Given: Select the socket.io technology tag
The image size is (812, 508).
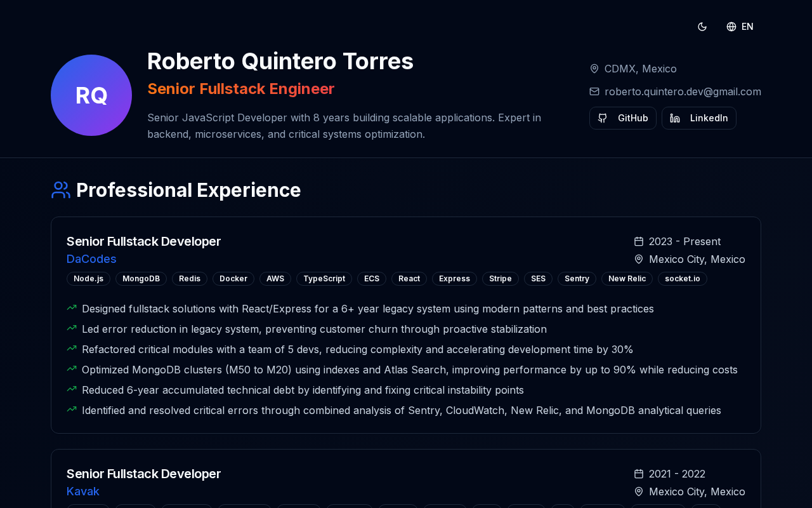Looking at the screenshot, I should coord(682,279).
